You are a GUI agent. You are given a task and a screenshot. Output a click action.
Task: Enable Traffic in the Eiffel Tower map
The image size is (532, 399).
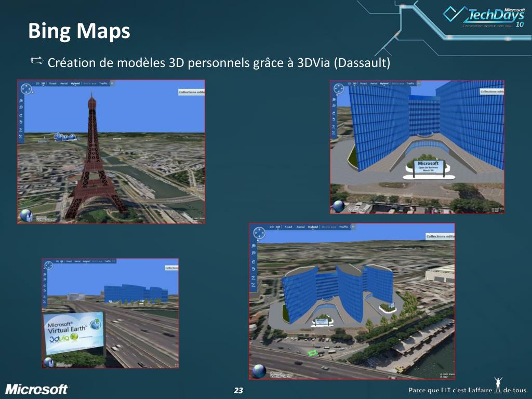coord(103,84)
